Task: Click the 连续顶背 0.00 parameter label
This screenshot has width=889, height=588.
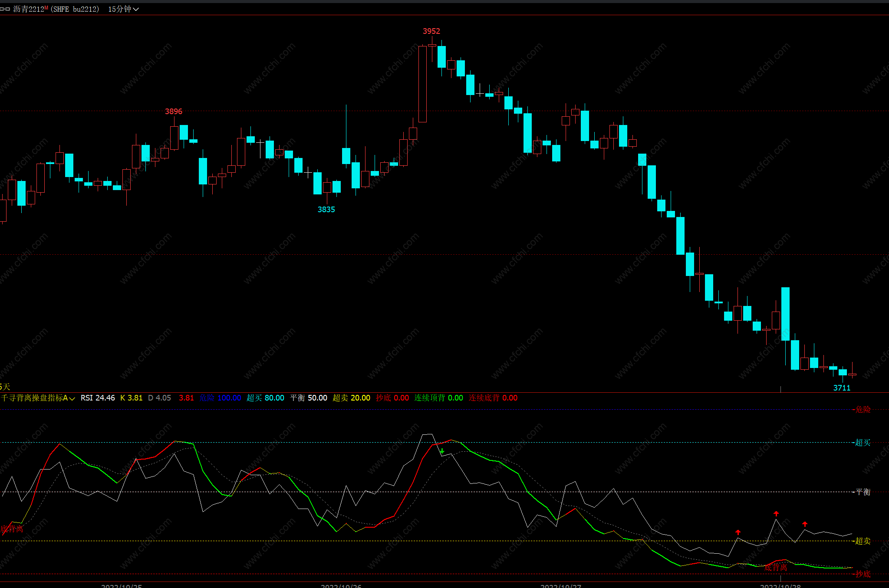Action: (x=438, y=398)
